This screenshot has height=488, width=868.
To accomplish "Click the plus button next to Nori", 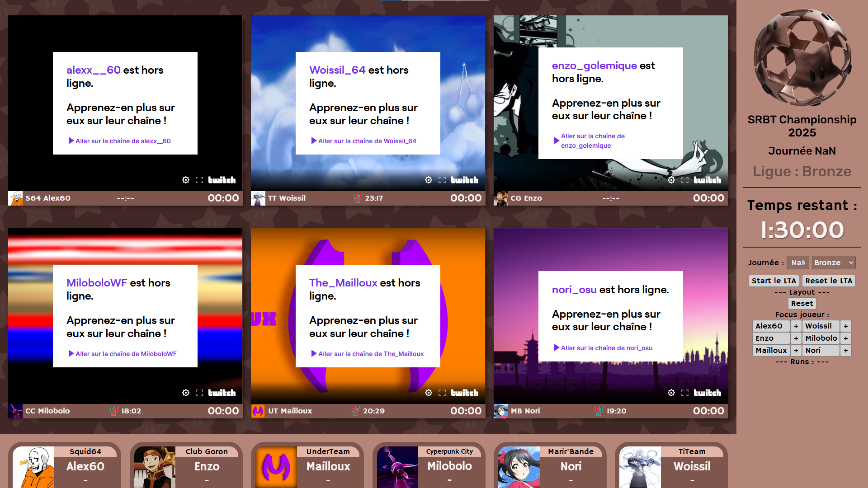I will point(846,351).
